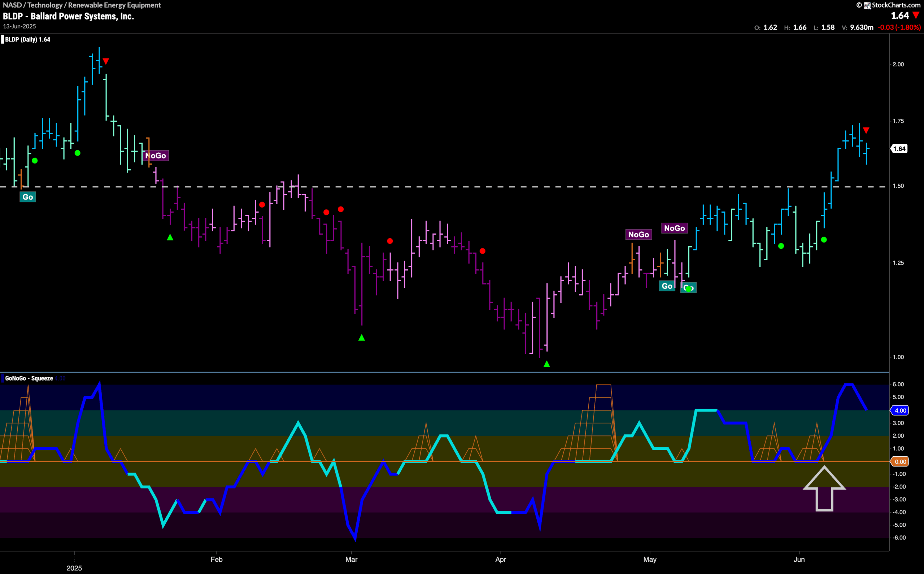Click the green dot in early January

[x=77, y=153]
